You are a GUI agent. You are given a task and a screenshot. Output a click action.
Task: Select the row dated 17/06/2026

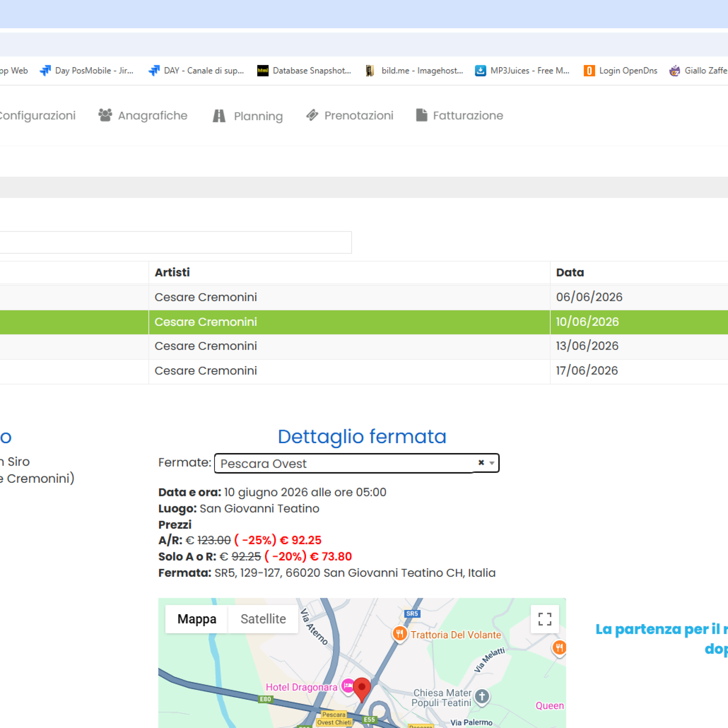[x=587, y=371]
